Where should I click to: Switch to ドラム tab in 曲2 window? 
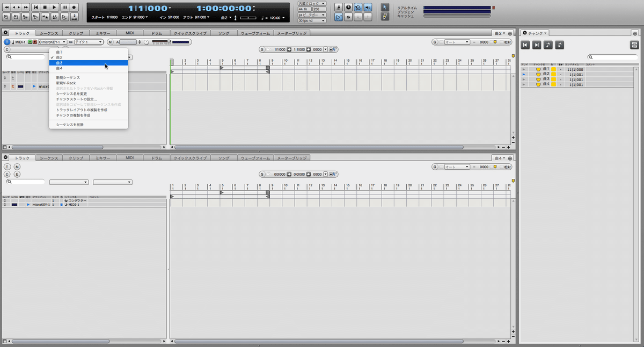[x=156, y=33]
